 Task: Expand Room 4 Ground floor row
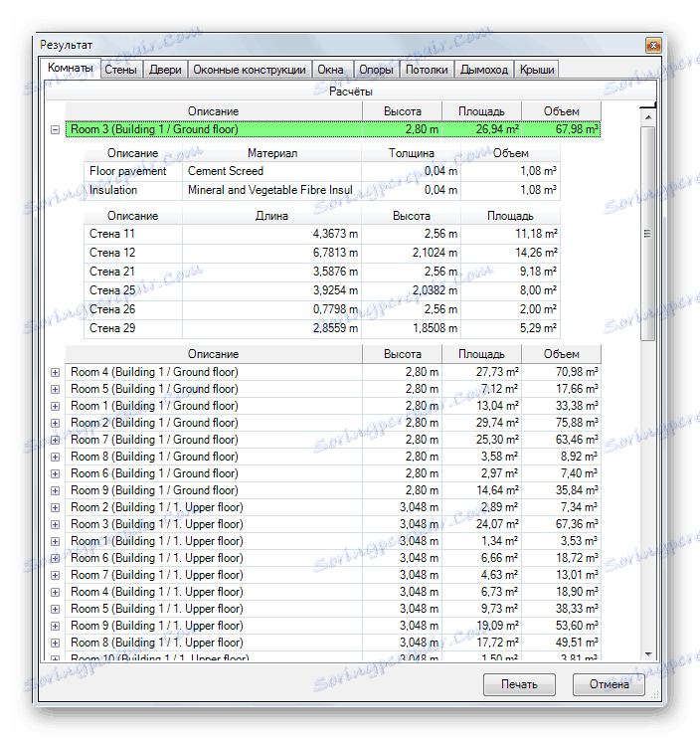56,372
